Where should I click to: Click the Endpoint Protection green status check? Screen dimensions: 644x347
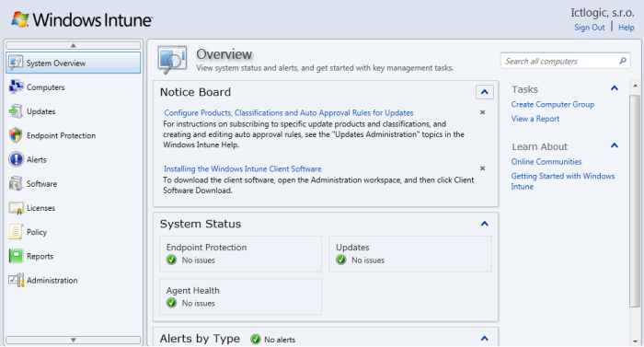(172, 260)
